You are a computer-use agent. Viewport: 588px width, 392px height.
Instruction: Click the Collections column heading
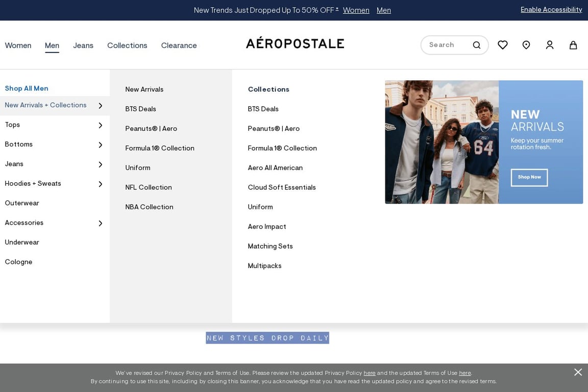[x=268, y=89]
